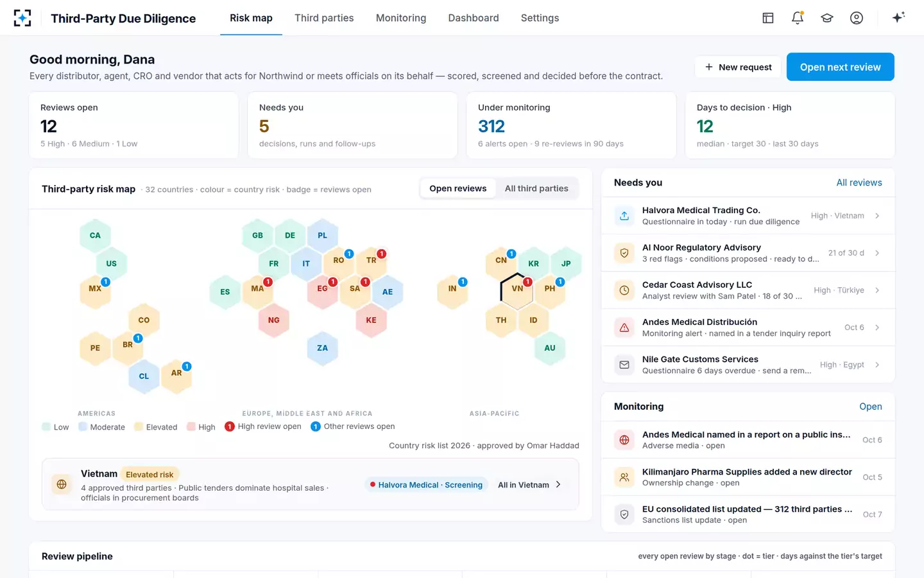Click the chevron next to All in Vietnam
This screenshot has height=578, width=924.
558,484
